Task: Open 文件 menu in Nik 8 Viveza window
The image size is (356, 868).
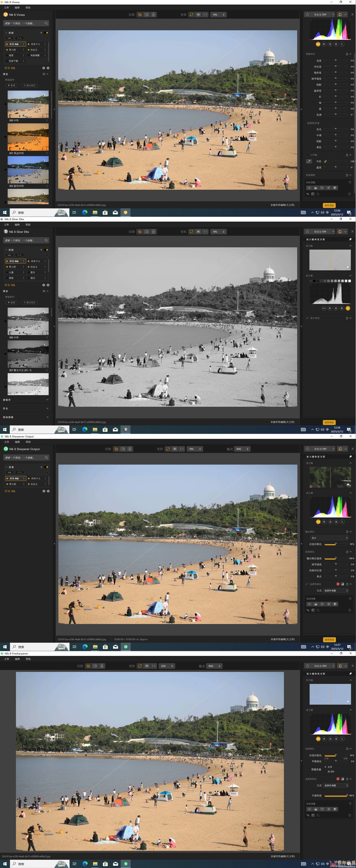Action: click(x=6, y=7)
